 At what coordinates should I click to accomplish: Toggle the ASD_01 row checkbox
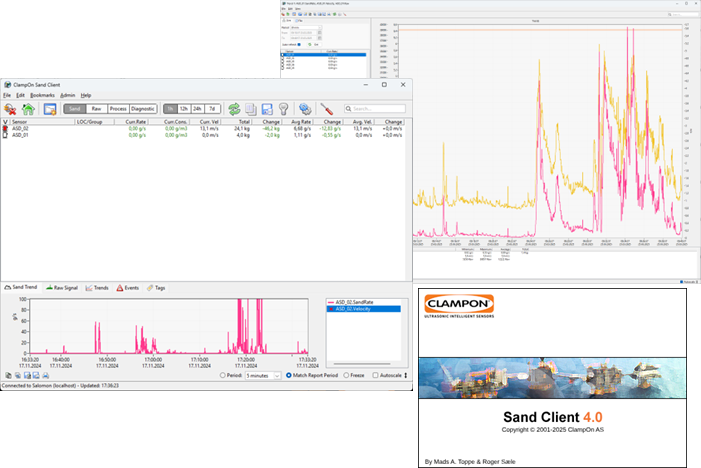click(x=5, y=135)
